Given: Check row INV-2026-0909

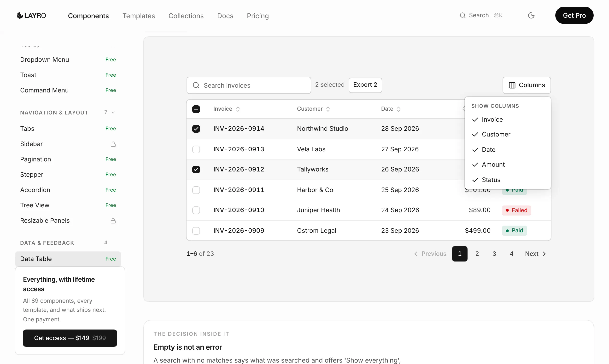Looking at the screenshot, I should (196, 231).
